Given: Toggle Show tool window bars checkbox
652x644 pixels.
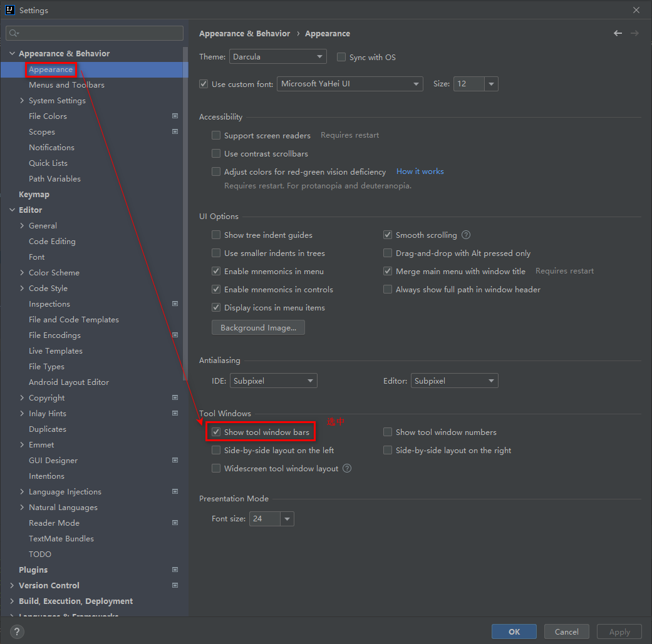Looking at the screenshot, I should click(x=216, y=432).
